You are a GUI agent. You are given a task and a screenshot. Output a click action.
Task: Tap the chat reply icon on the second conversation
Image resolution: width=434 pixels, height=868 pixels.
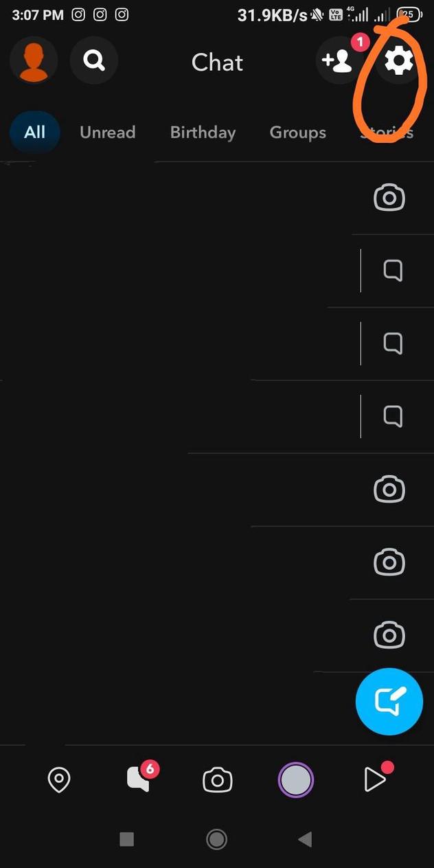pyautogui.click(x=393, y=271)
